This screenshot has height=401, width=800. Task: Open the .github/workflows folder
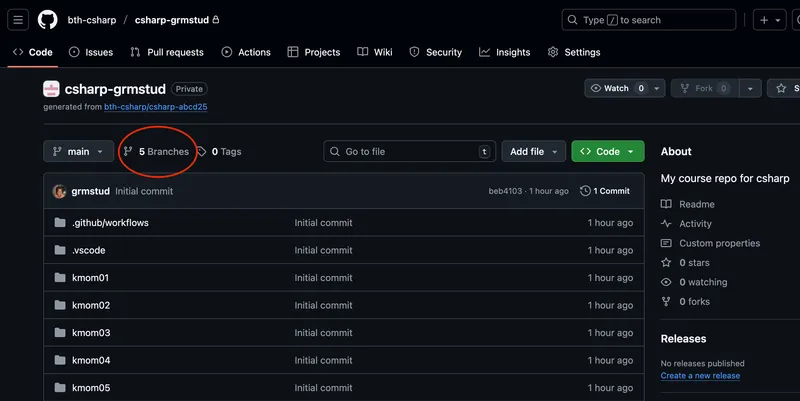click(x=110, y=223)
